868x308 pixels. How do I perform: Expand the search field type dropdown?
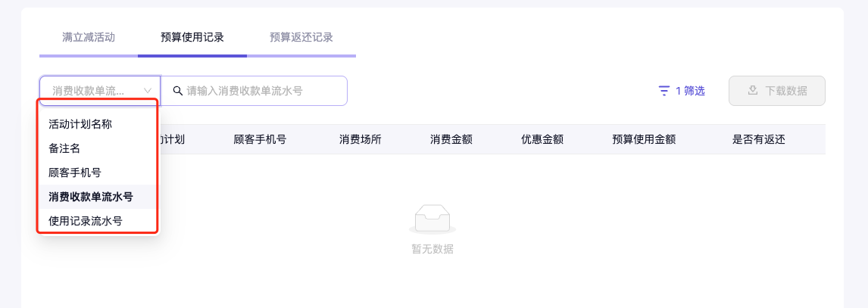coord(100,91)
